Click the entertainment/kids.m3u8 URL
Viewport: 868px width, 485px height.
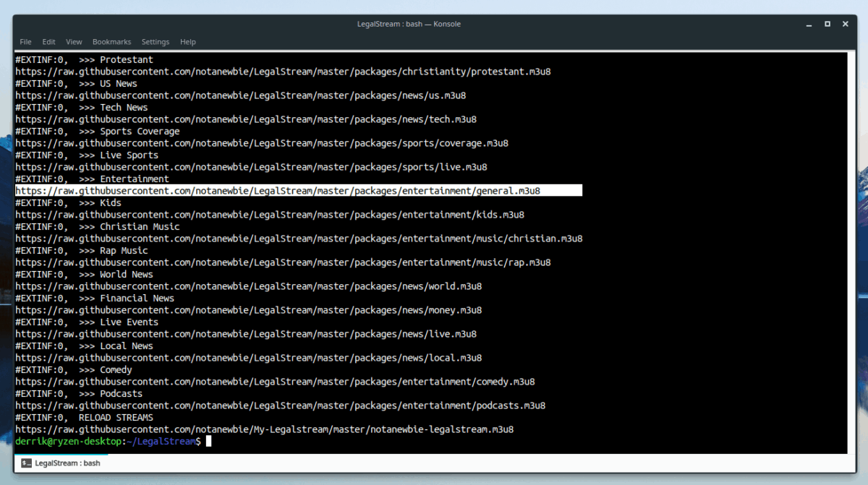point(268,214)
